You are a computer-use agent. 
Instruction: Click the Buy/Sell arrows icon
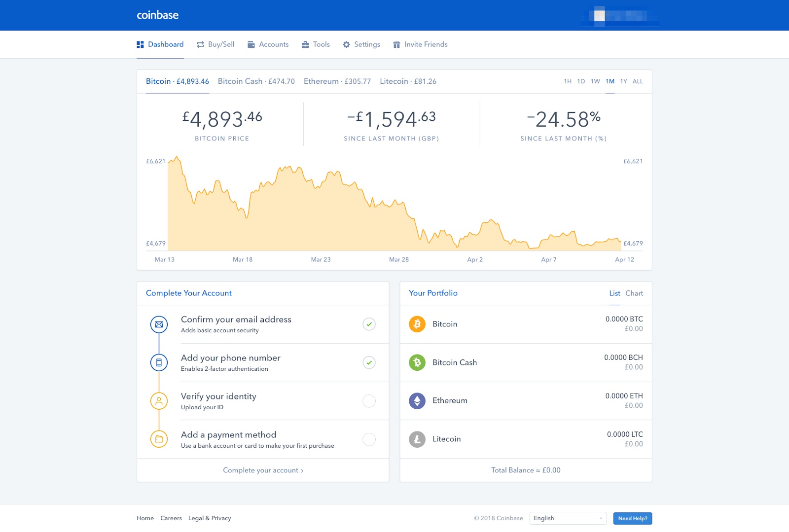(x=200, y=44)
